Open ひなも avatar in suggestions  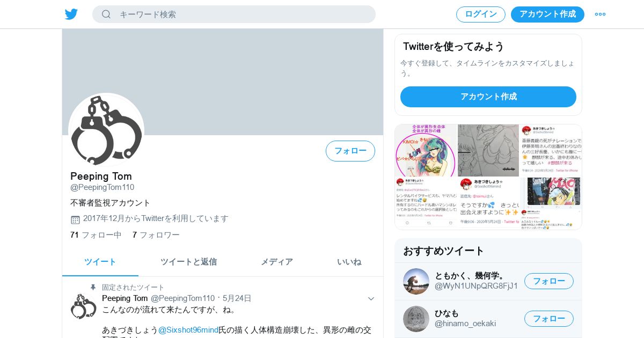tap(416, 319)
